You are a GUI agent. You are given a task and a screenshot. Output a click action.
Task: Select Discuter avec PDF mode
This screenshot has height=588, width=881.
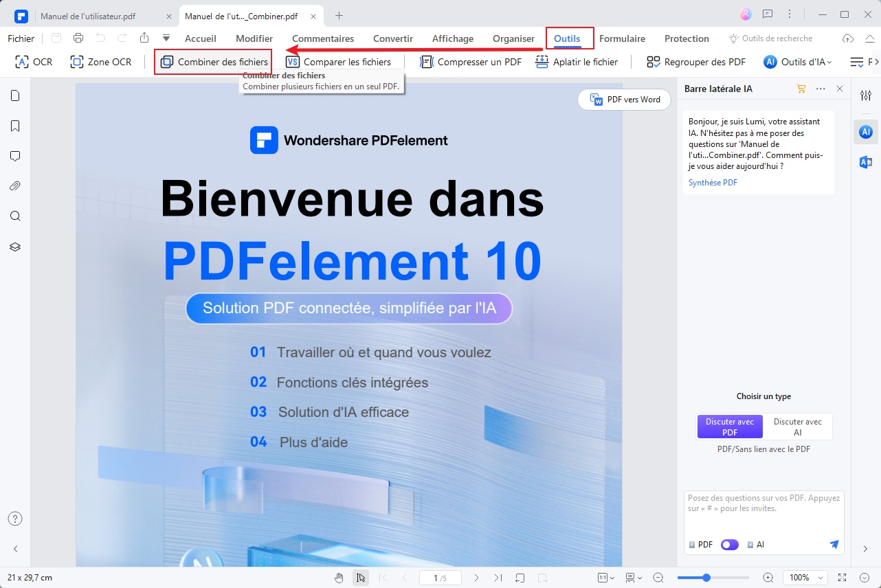coord(730,427)
